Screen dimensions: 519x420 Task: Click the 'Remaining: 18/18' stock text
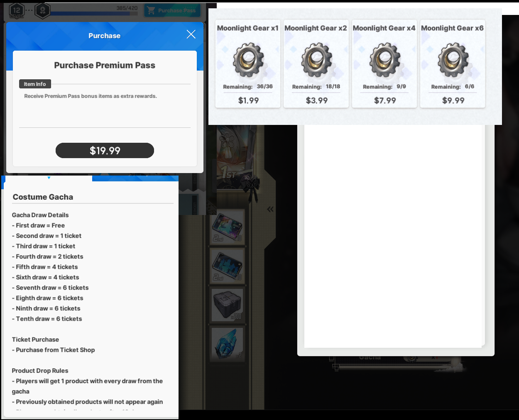[x=316, y=87]
